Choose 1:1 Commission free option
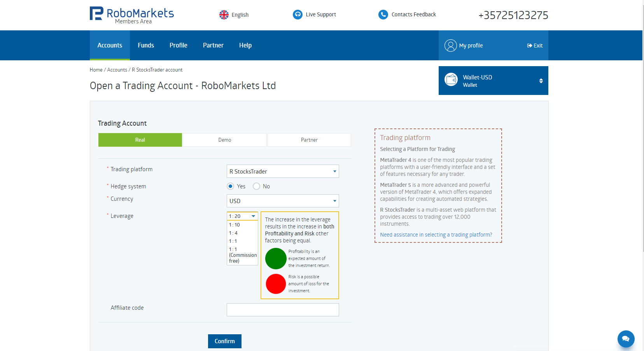Image resolution: width=644 pixels, height=351 pixels. 242,255
